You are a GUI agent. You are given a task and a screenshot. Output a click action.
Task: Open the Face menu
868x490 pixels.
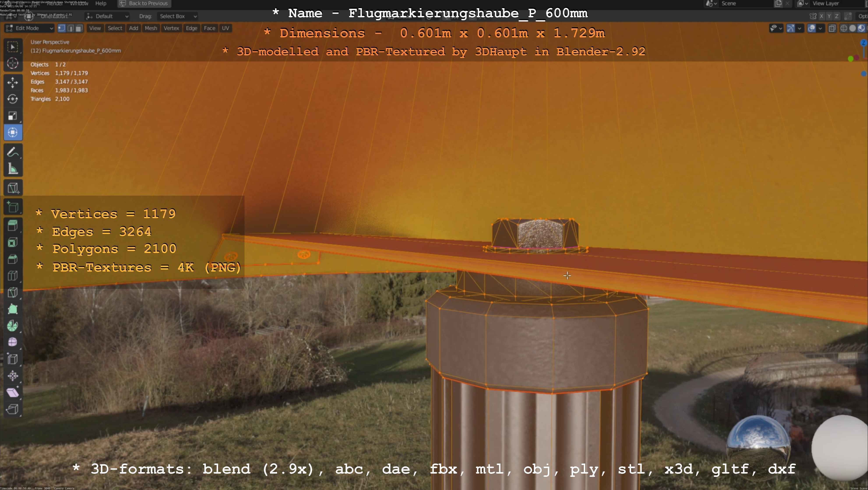tap(210, 28)
